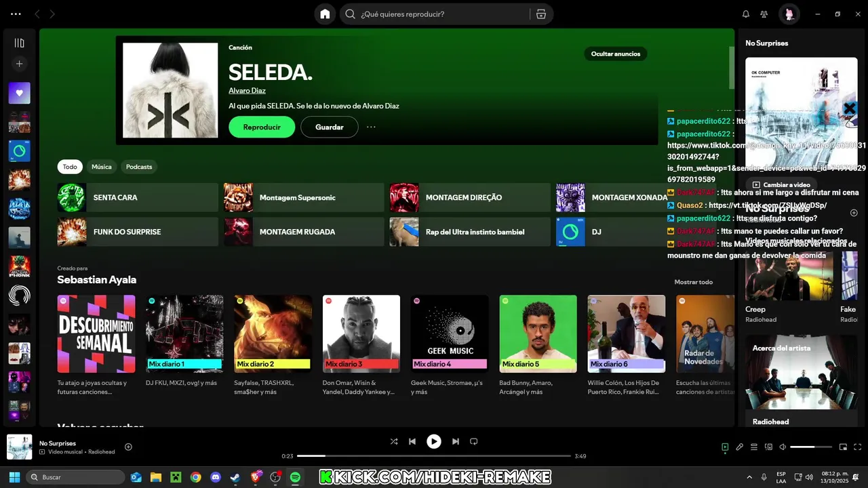Open the Creep music video card
Image resolution: width=868 pixels, height=488 pixels.
pyautogui.click(x=789, y=287)
